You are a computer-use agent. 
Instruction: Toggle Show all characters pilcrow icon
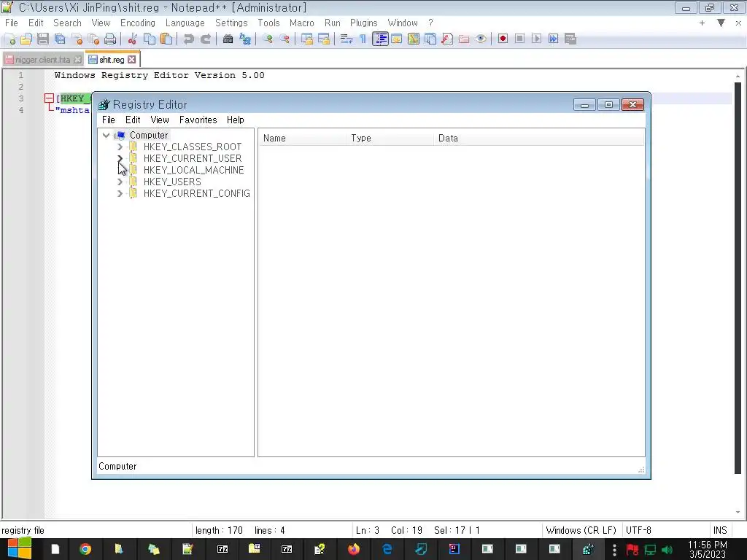[x=363, y=39]
